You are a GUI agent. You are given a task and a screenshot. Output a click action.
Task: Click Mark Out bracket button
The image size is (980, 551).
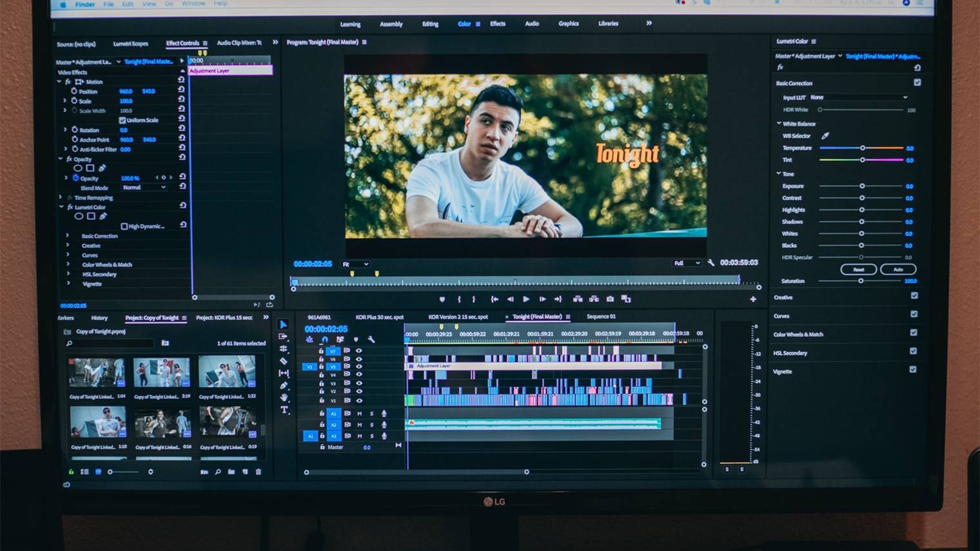474,299
